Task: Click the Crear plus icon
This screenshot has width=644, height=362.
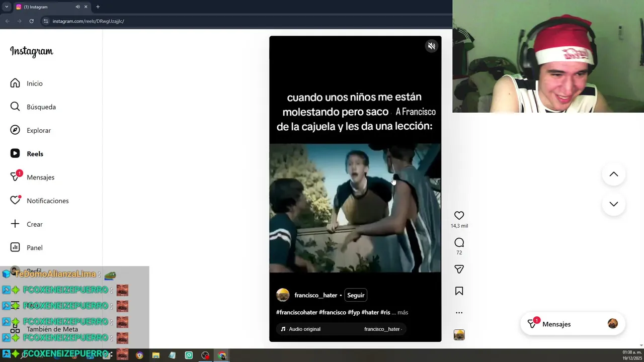Action: (15, 224)
